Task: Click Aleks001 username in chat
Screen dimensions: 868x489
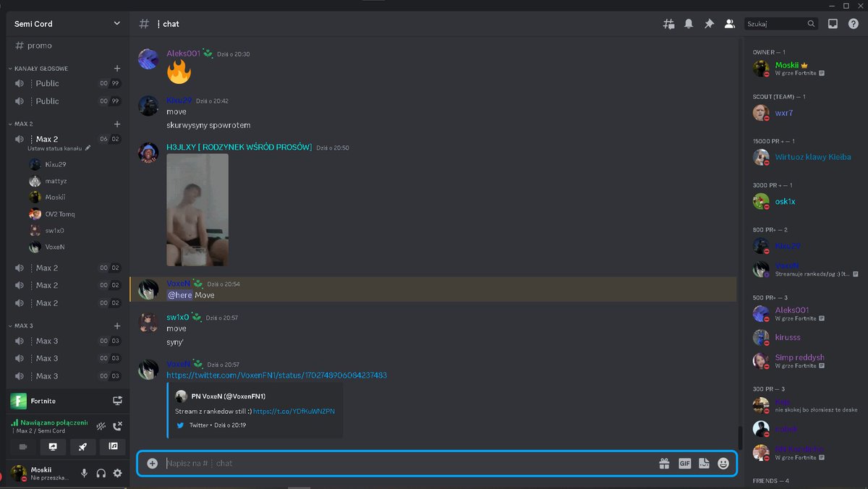Action: click(x=183, y=54)
